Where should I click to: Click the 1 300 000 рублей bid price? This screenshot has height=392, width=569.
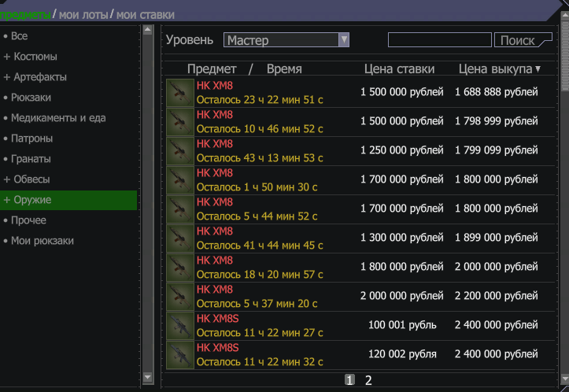click(401, 238)
